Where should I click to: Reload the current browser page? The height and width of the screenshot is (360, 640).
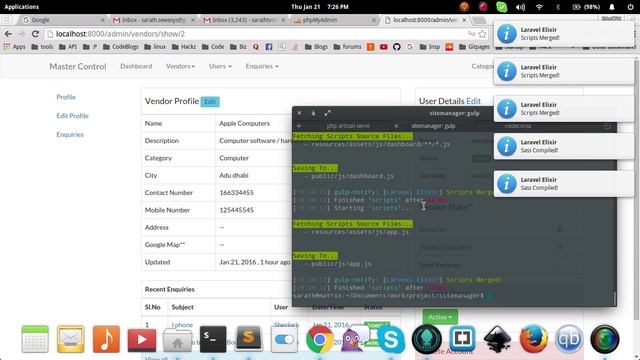(35, 34)
